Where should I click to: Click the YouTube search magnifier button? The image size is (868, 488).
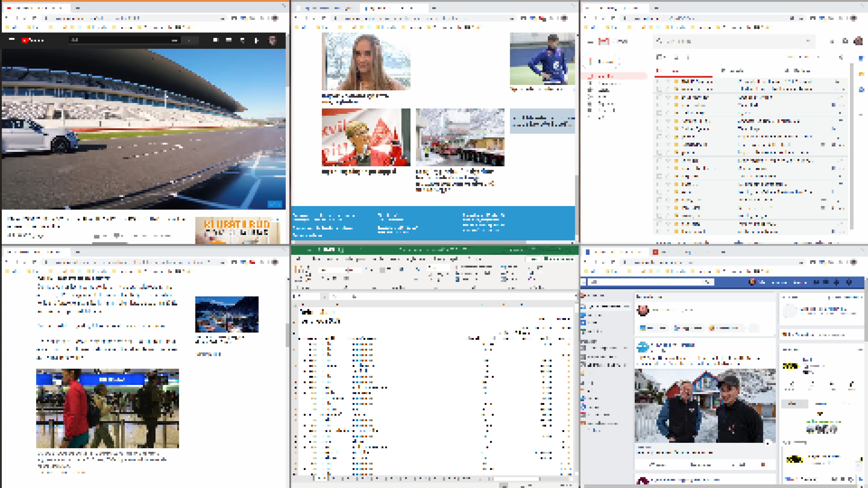189,40
